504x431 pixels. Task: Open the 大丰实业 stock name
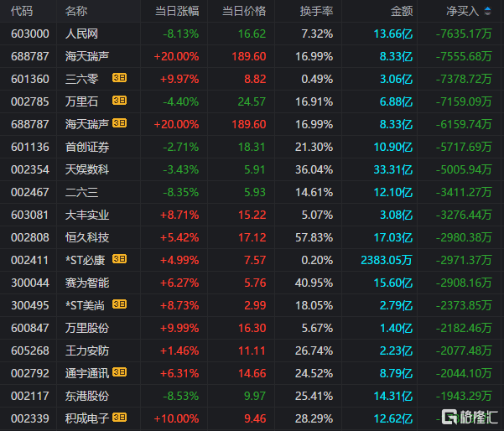[87, 215]
